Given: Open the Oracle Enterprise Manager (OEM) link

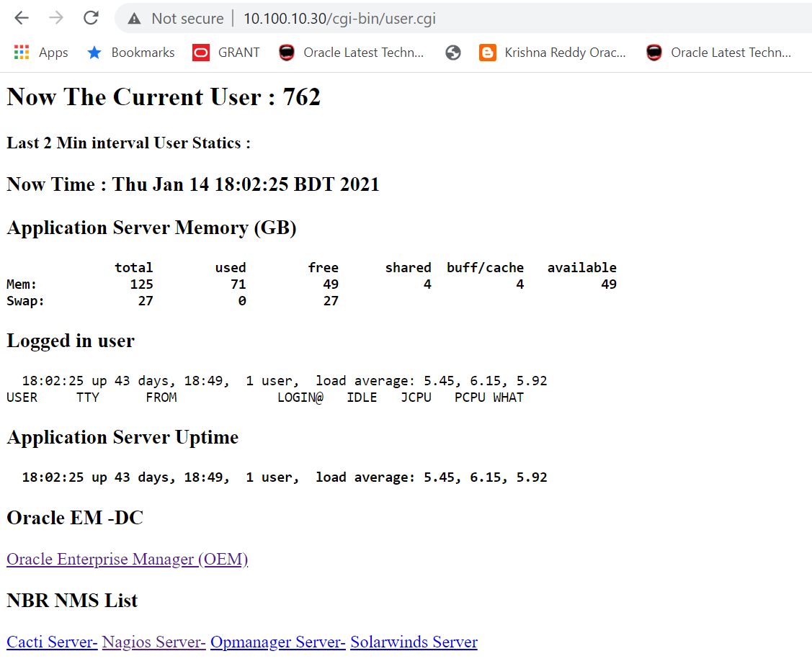Looking at the screenshot, I should pyautogui.click(x=128, y=559).
